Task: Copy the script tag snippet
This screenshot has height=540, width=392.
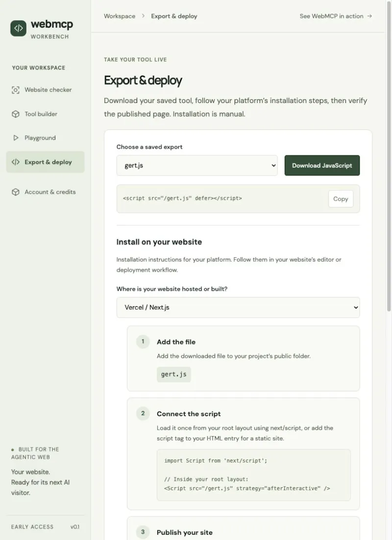Action: (341, 199)
